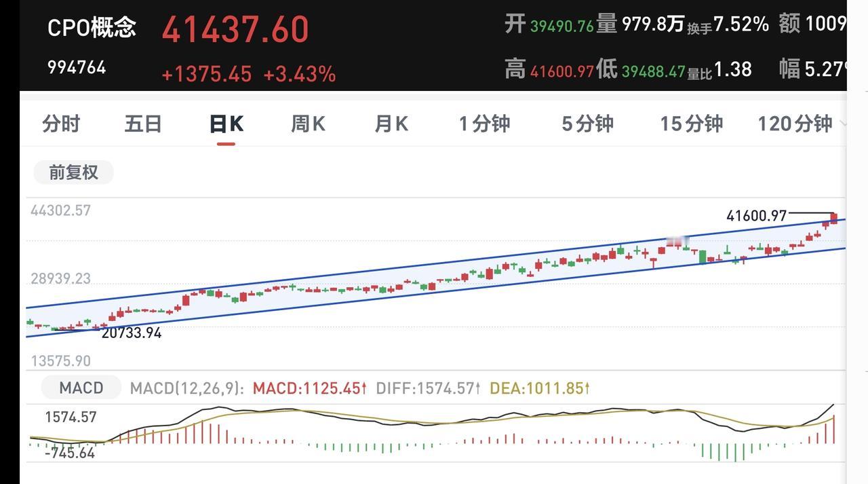
Task: Click the CPO概念 index title
Action: click(x=92, y=27)
